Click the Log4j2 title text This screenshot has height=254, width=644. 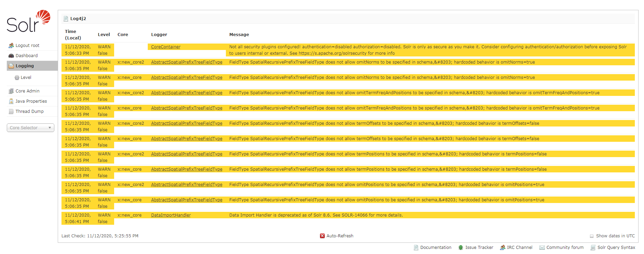pos(78,19)
